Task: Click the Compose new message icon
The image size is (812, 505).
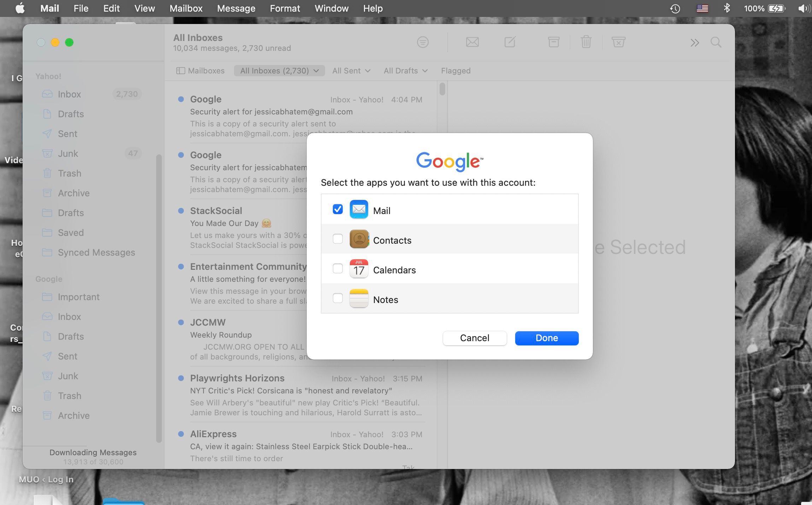Action: tap(510, 42)
